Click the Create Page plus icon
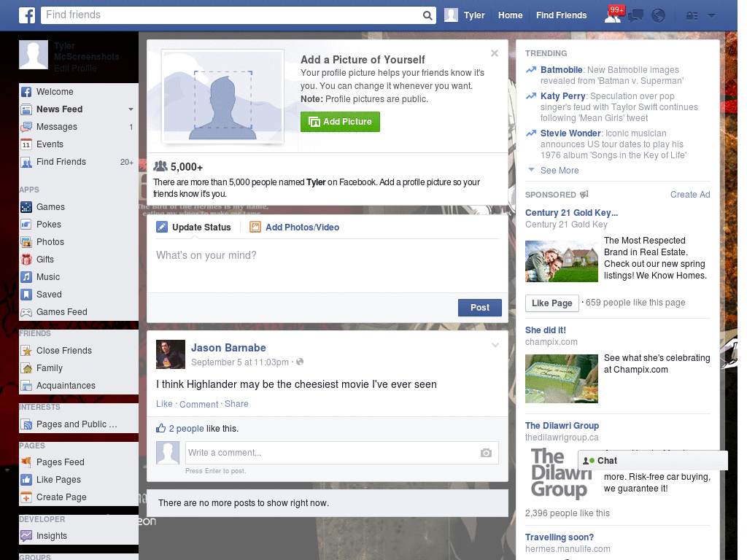 tap(26, 497)
